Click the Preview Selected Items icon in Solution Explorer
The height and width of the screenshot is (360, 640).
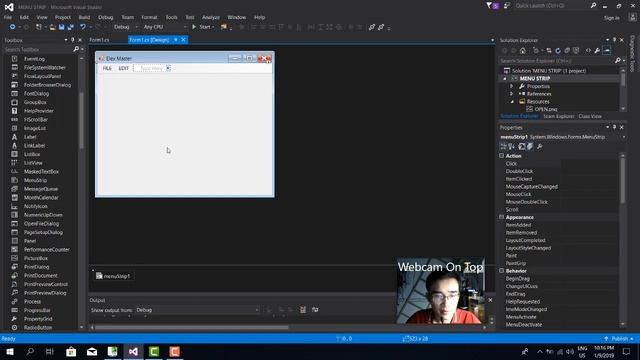click(x=607, y=51)
